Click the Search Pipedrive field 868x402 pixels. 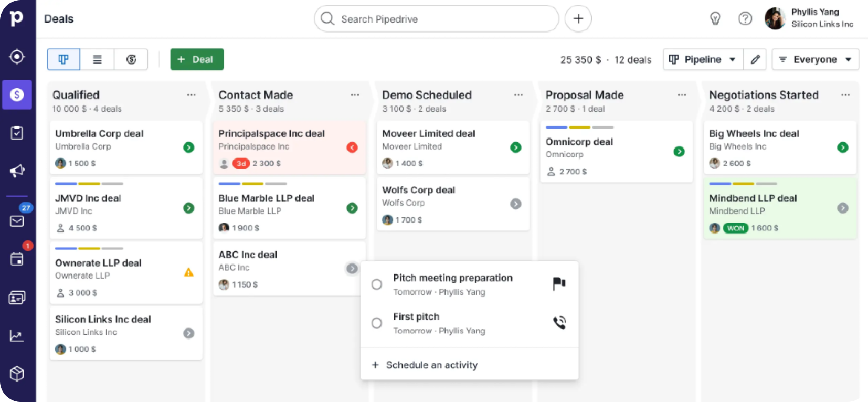pyautogui.click(x=437, y=19)
